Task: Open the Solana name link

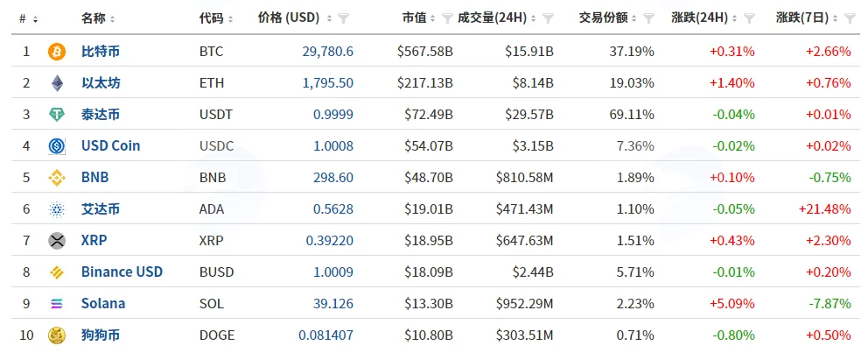Action: [103, 304]
